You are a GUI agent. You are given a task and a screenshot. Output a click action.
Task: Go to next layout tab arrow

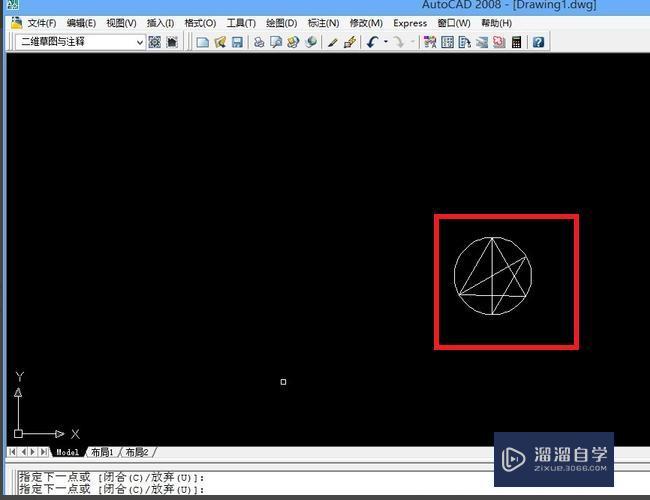[x=33, y=451]
